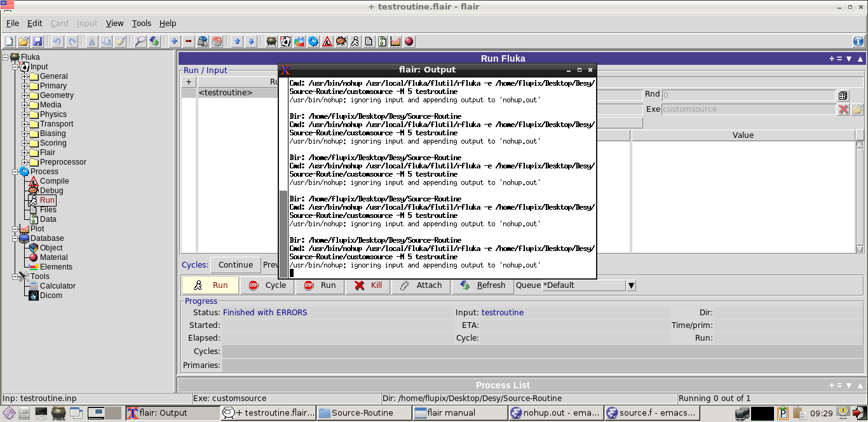Click the yellow Run button
868x422 pixels.
point(211,285)
